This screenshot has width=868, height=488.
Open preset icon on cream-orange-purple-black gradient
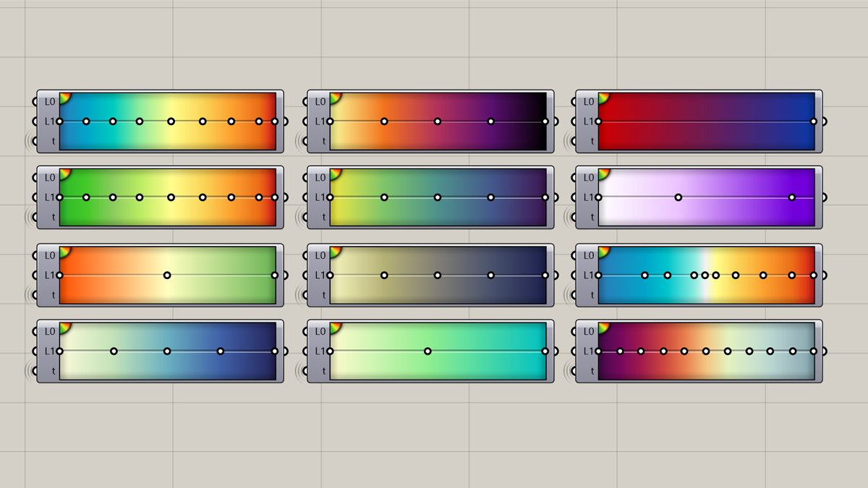coord(334,97)
